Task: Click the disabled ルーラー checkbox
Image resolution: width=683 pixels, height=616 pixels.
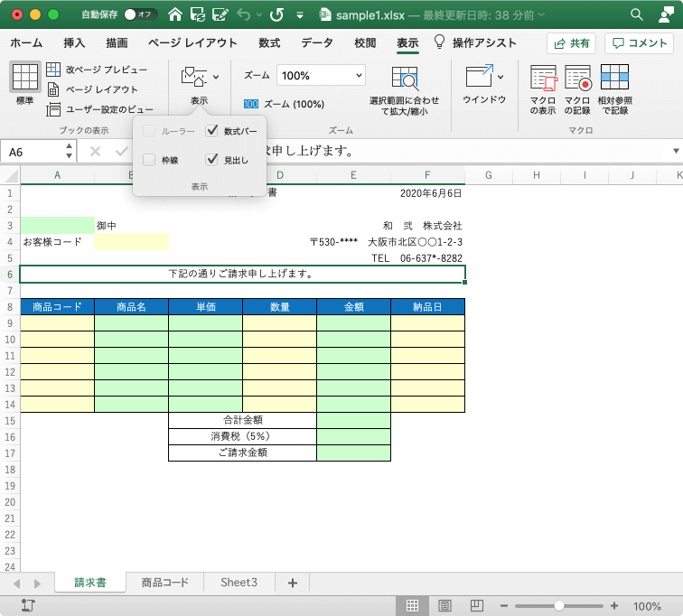Action: pos(149,131)
